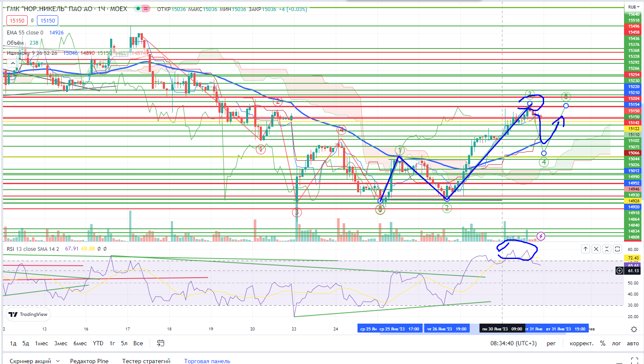Click the pink delayed-data icon by the title

click(146, 9)
